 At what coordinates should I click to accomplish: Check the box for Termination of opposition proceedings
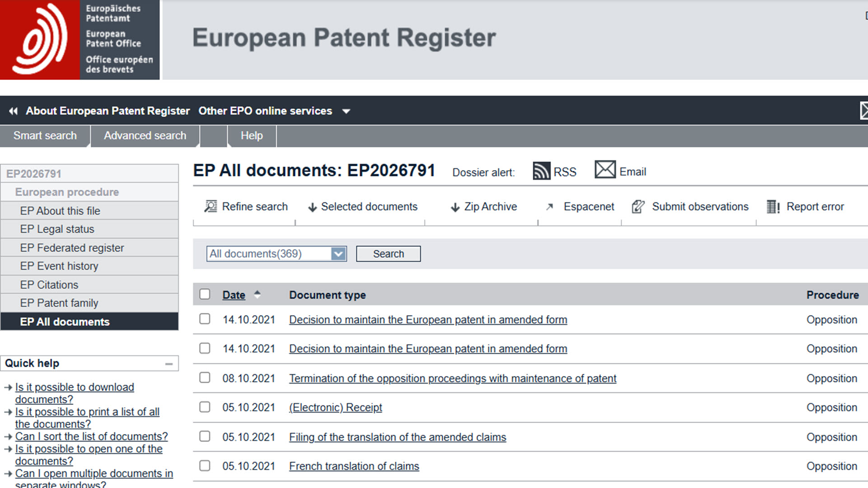[x=205, y=378]
